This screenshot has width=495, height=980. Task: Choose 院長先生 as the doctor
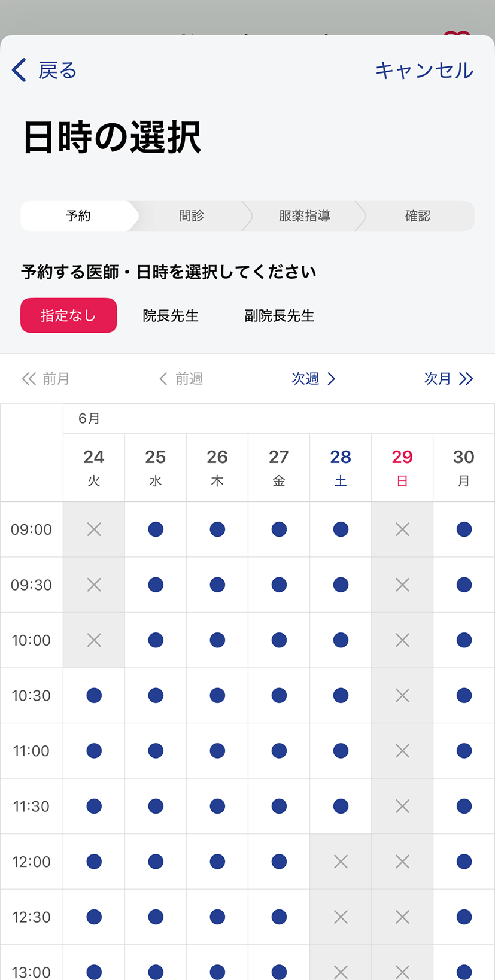[171, 315]
